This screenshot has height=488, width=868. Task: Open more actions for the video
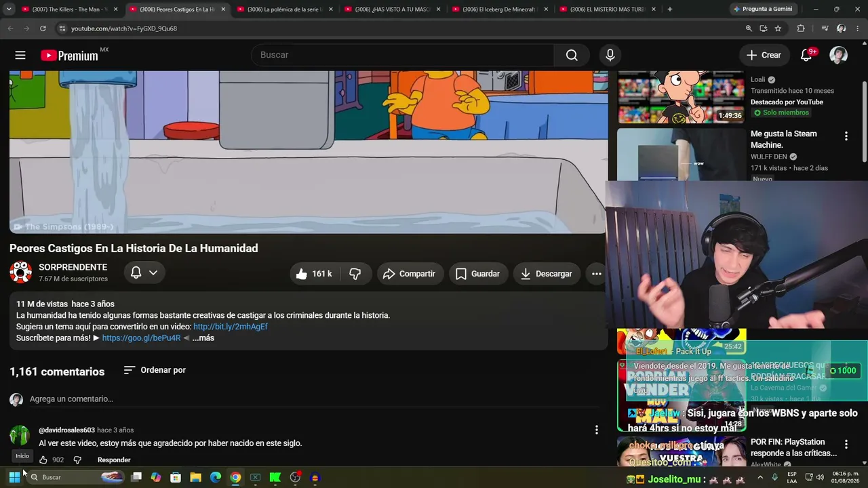tap(597, 274)
